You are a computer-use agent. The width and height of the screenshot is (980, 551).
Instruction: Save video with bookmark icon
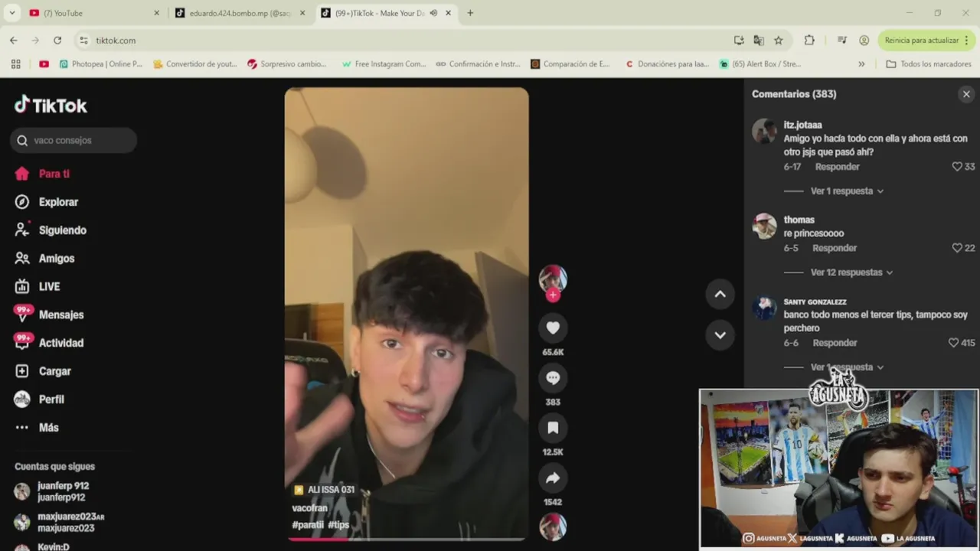[x=553, y=428]
